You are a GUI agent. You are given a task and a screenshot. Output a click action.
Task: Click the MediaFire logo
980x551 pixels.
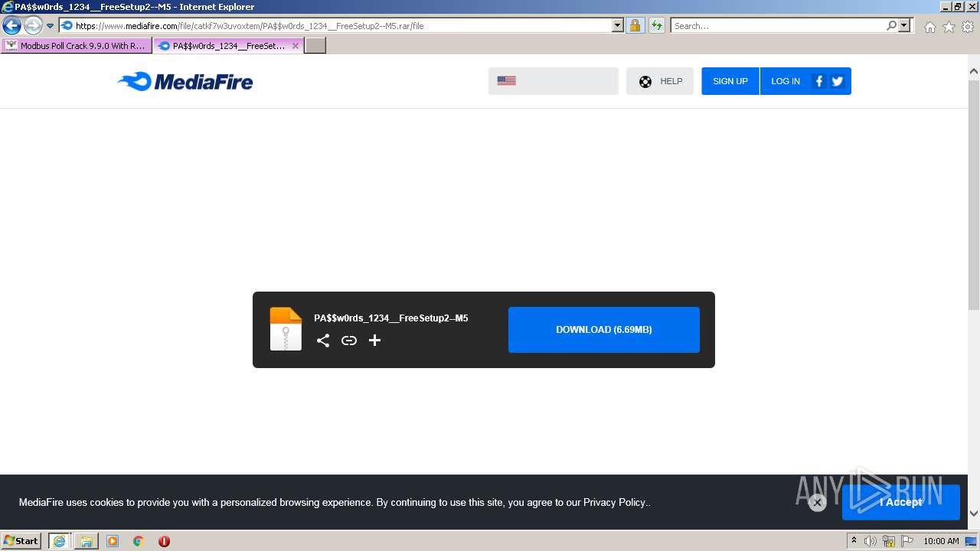[185, 81]
